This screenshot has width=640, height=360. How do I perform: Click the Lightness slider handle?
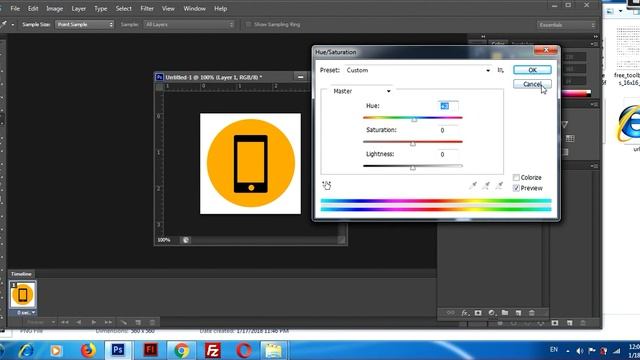413,168
